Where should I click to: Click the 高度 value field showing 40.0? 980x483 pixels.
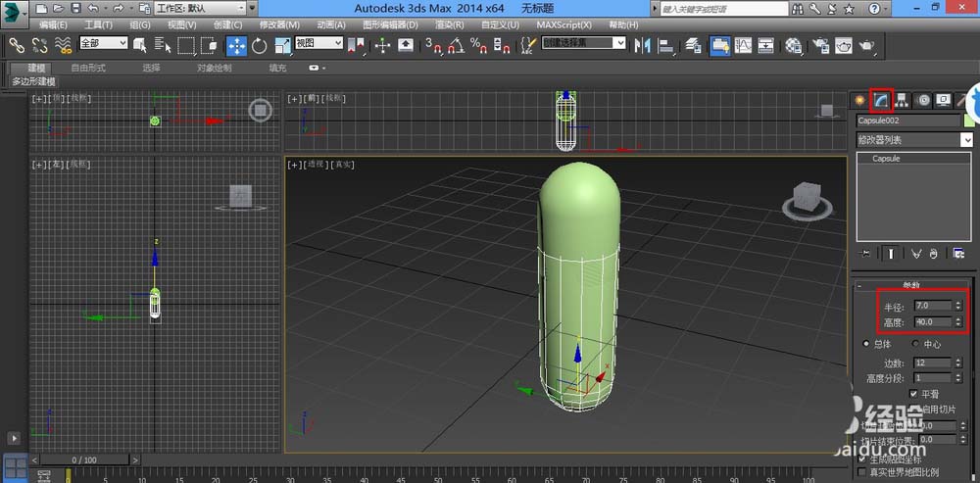click(932, 321)
